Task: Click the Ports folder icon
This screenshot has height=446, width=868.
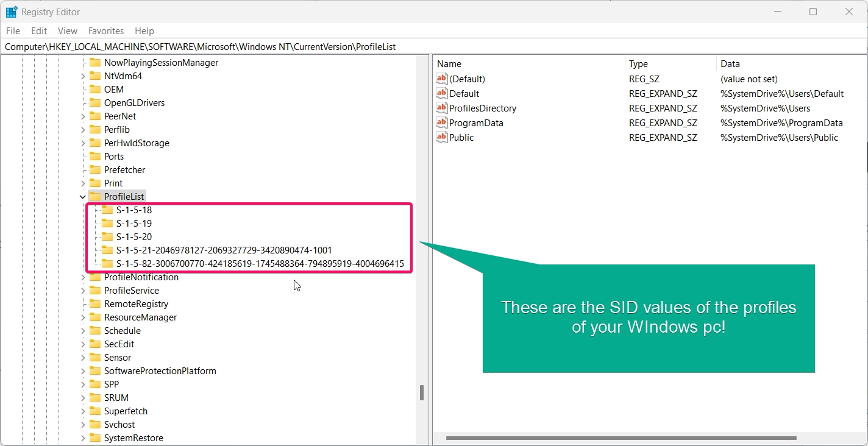Action: pos(94,156)
